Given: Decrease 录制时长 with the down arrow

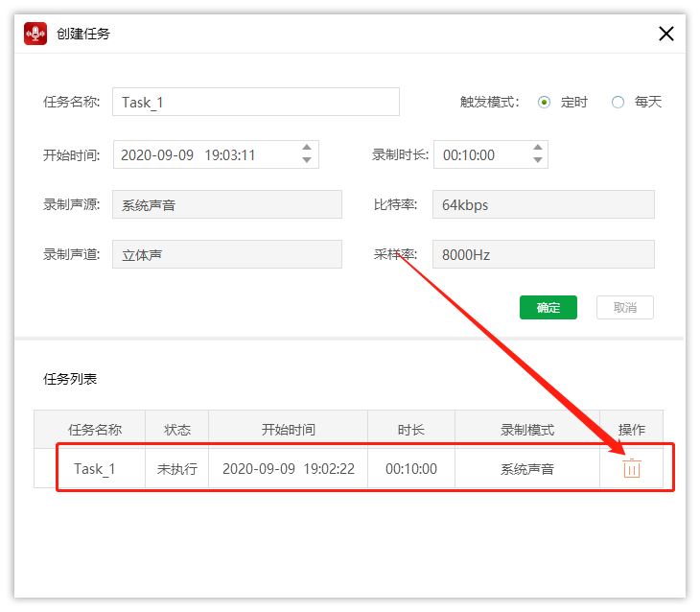Looking at the screenshot, I should pyautogui.click(x=537, y=160).
